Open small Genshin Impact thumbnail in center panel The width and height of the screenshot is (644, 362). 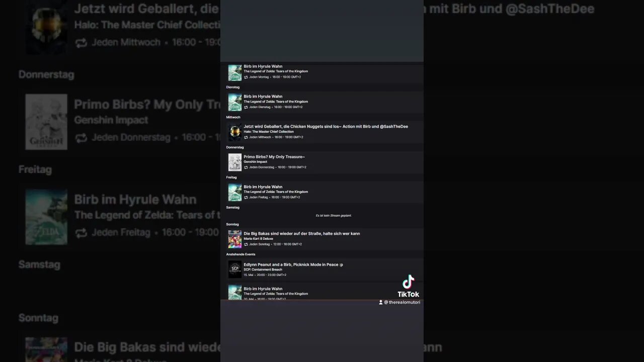235,162
